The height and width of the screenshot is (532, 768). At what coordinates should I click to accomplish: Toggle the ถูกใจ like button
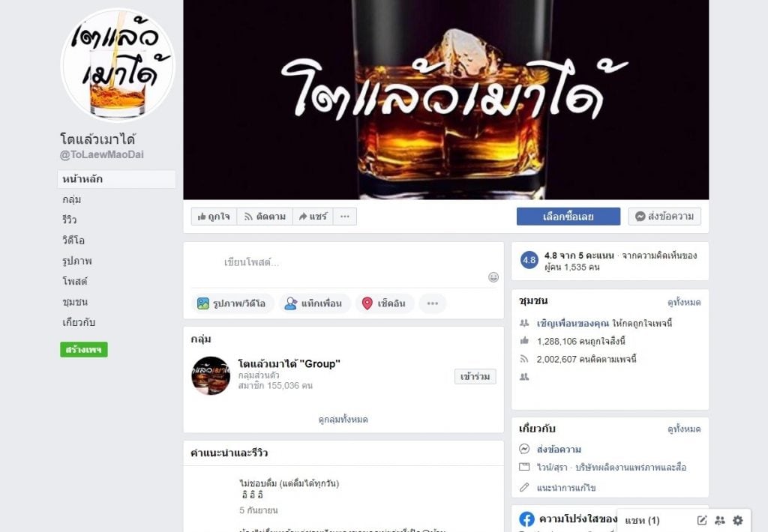214,217
